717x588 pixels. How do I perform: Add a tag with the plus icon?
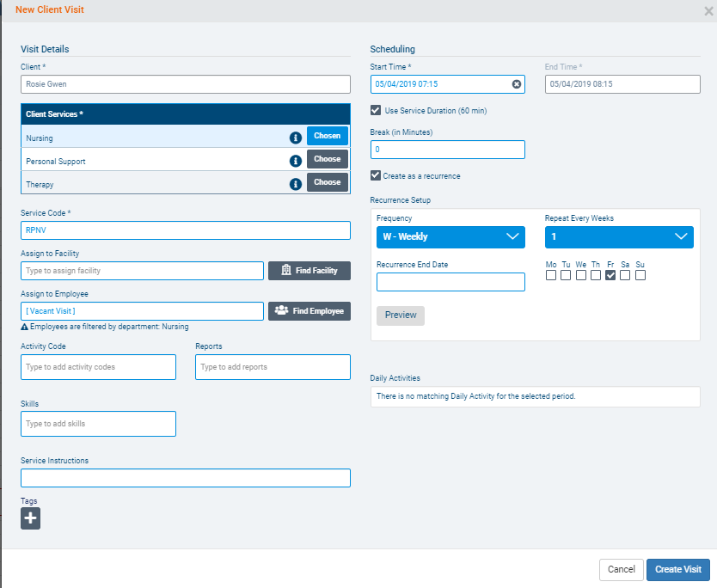30,518
